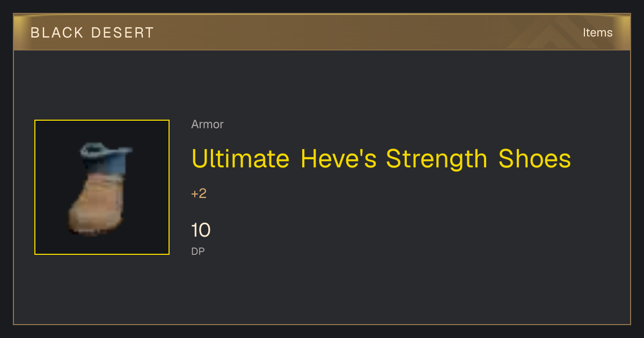
Task: Click the faint chevron emblem in header
Action: 553,32
